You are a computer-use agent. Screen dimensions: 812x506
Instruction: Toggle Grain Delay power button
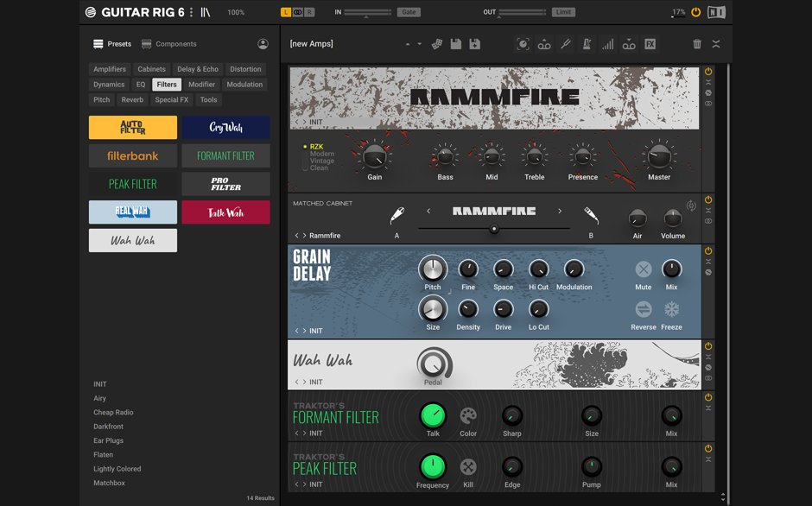708,251
